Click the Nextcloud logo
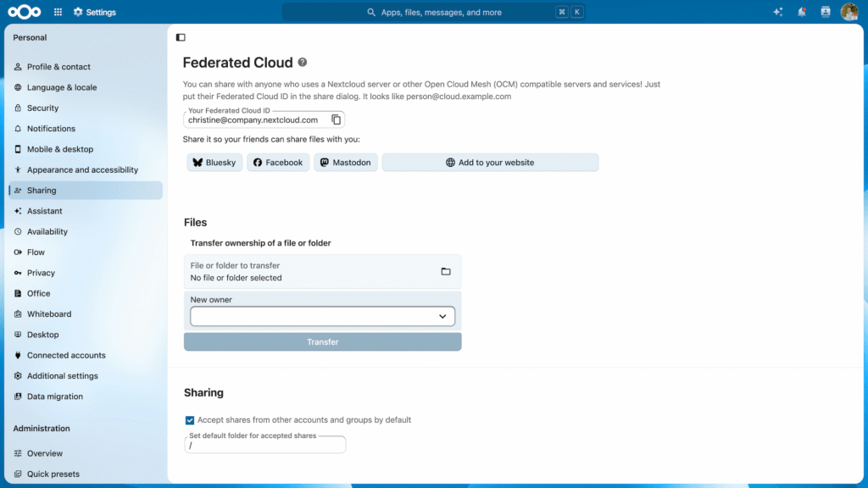The height and width of the screenshot is (488, 868). click(x=25, y=12)
